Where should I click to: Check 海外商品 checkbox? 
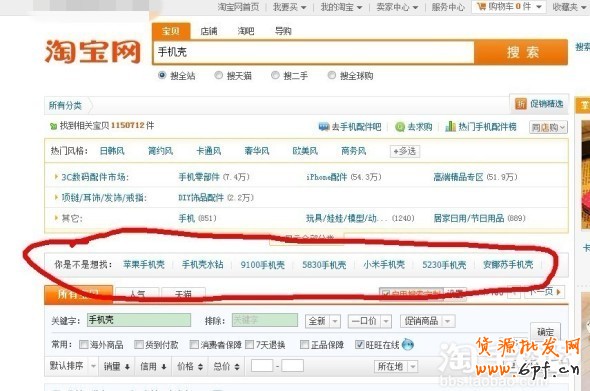tap(83, 344)
